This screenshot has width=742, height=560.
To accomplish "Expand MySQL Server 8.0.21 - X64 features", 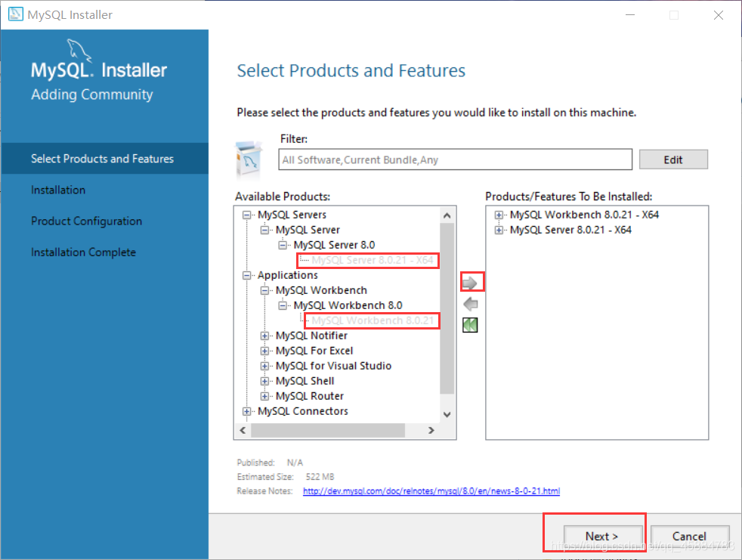I will pyautogui.click(x=499, y=230).
